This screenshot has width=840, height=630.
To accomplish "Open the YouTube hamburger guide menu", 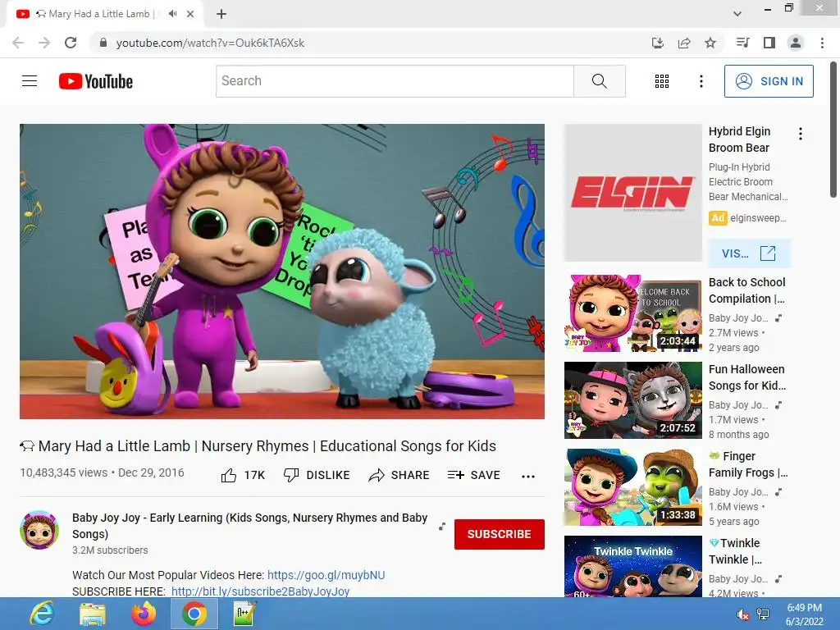I will [x=30, y=81].
